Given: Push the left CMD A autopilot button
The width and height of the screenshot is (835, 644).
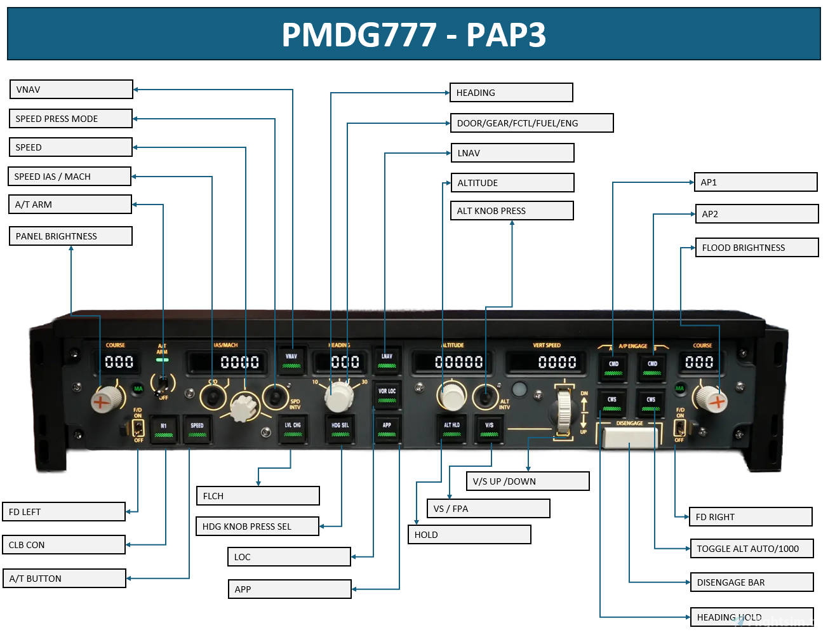Looking at the screenshot, I should [613, 368].
